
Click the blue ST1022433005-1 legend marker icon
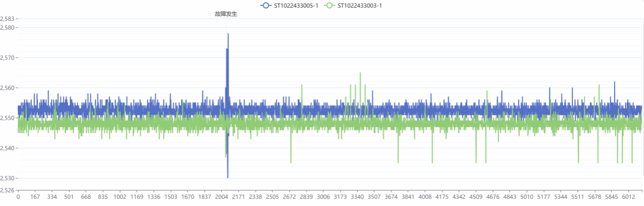(x=266, y=6)
